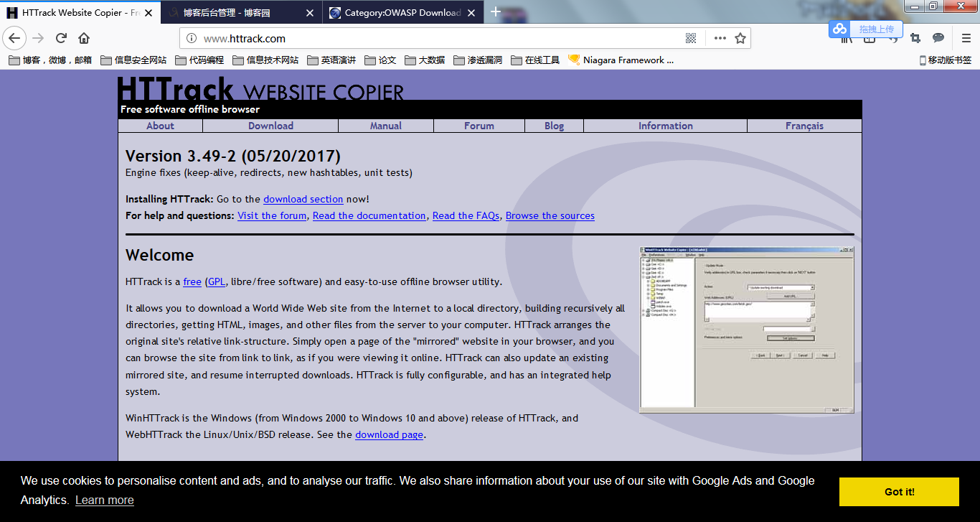Open 'Learn more' in the cookie banner
Screen dimensions: 980x522
105,500
